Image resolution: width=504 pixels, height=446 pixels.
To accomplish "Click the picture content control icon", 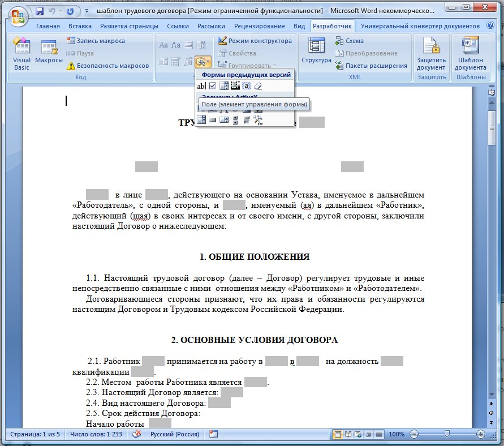I will (x=188, y=45).
